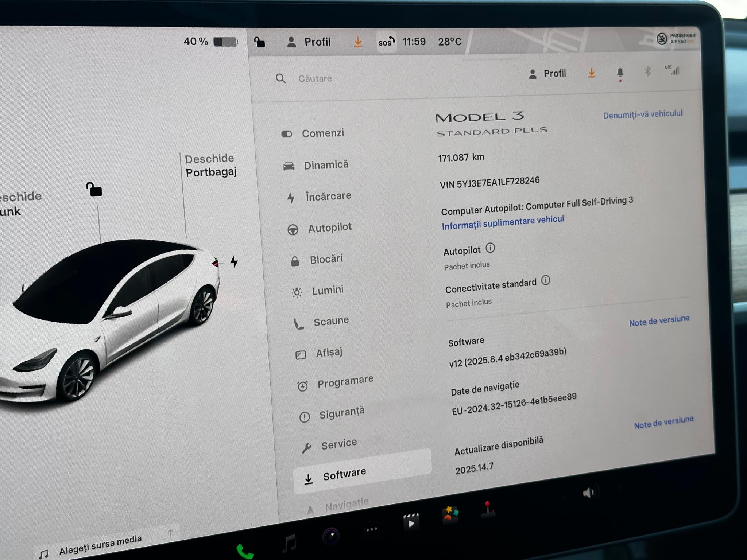Tap the charge port lightning bolt icon
Image resolution: width=747 pixels, height=560 pixels.
[x=234, y=261]
